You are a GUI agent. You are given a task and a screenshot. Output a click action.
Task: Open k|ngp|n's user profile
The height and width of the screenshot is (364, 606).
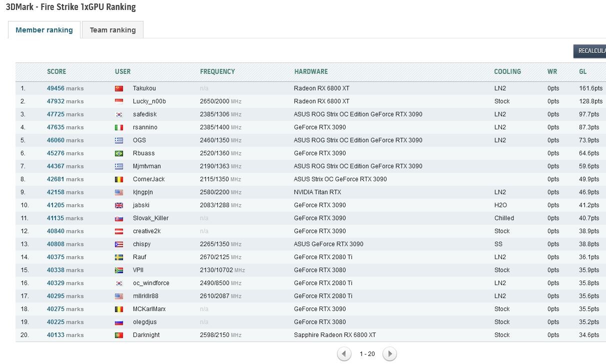pos(143,192)
